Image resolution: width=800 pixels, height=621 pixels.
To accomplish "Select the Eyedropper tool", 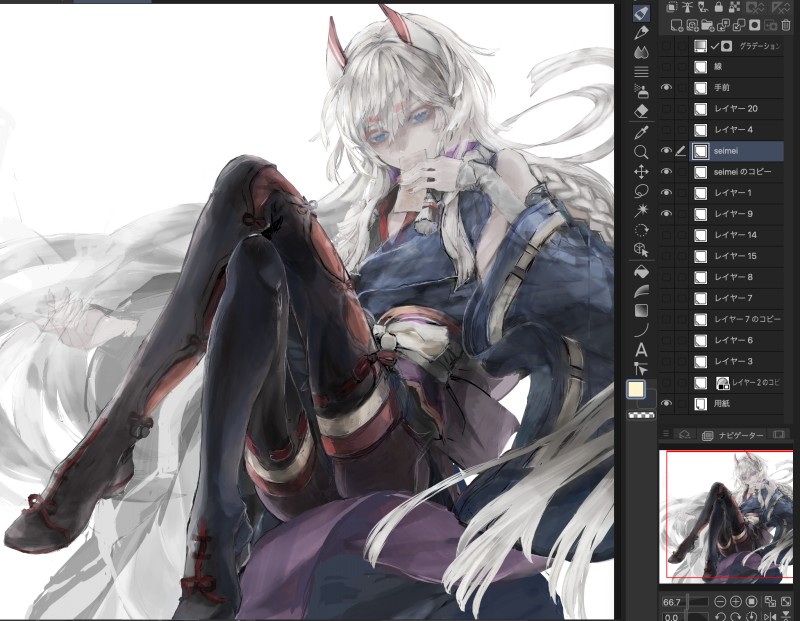I will [x=641, y=132].
